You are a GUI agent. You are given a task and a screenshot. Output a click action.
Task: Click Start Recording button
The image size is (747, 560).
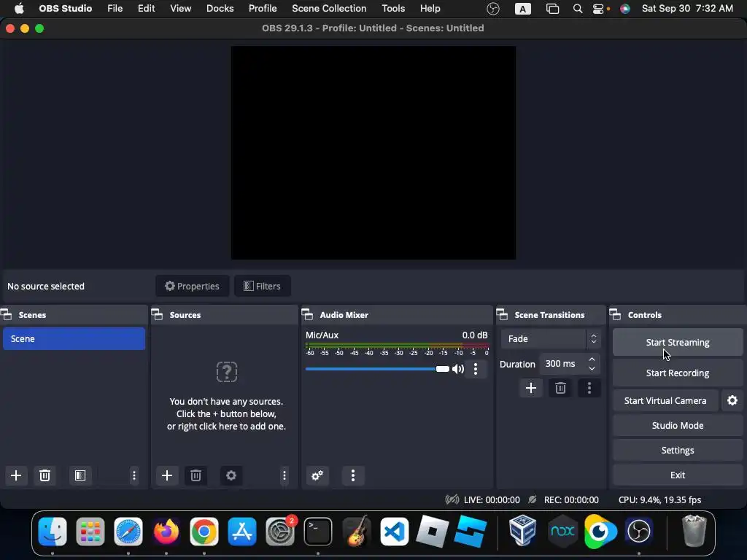[x=678, y=373]
